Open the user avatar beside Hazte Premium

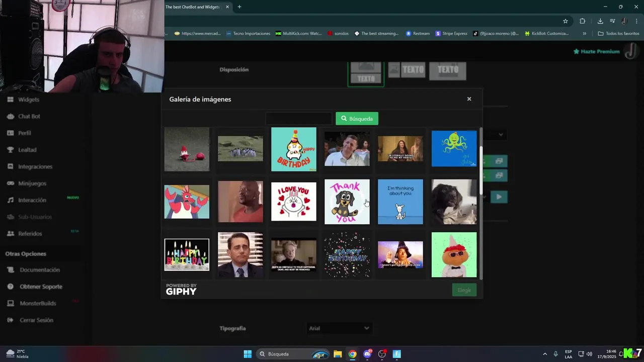click(x=631, y=51)
